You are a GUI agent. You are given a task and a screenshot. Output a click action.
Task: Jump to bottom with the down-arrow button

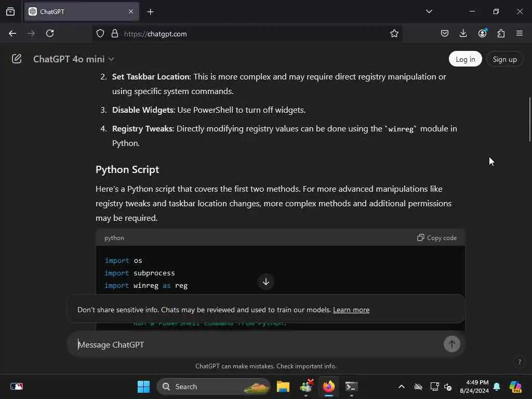pyautogui.click(x=265, y=282)
